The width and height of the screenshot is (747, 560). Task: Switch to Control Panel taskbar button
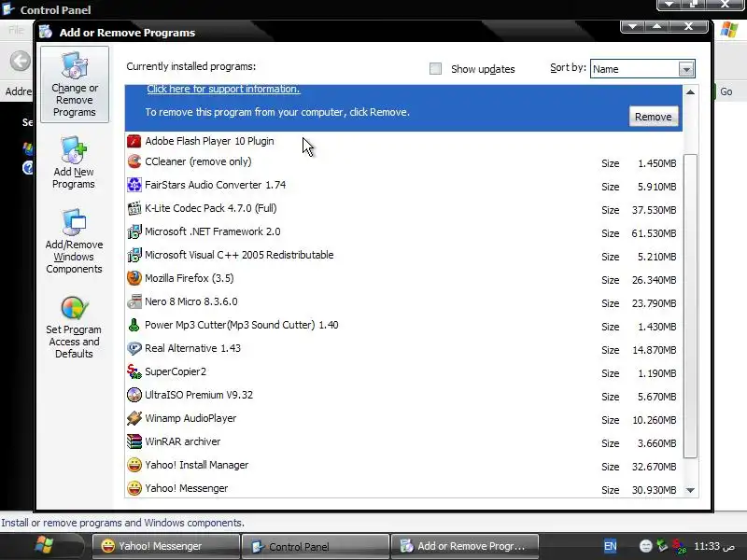316,546
